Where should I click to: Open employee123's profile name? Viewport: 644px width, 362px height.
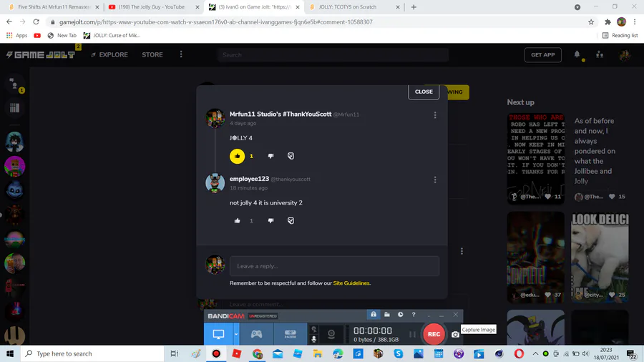click(249, 179)
